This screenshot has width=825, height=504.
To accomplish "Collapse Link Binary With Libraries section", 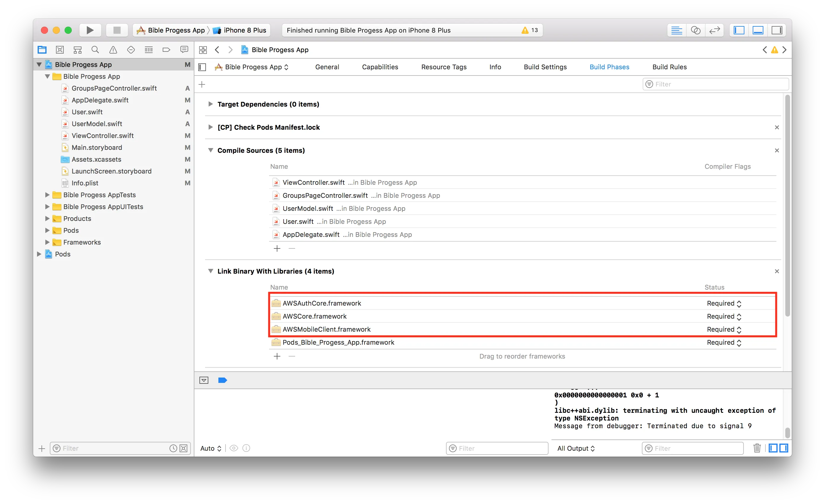I will 210,271.
